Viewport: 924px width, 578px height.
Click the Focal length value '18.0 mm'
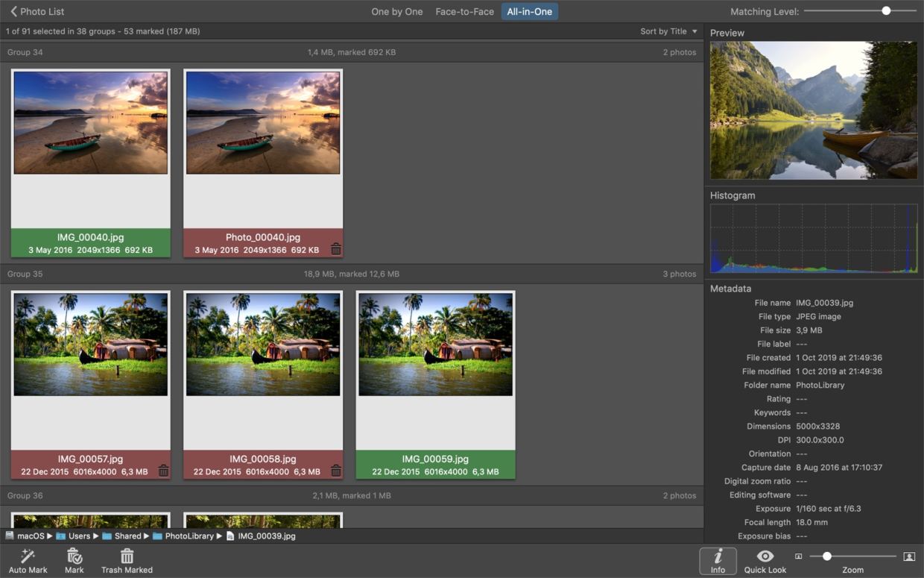coord(812,522)
